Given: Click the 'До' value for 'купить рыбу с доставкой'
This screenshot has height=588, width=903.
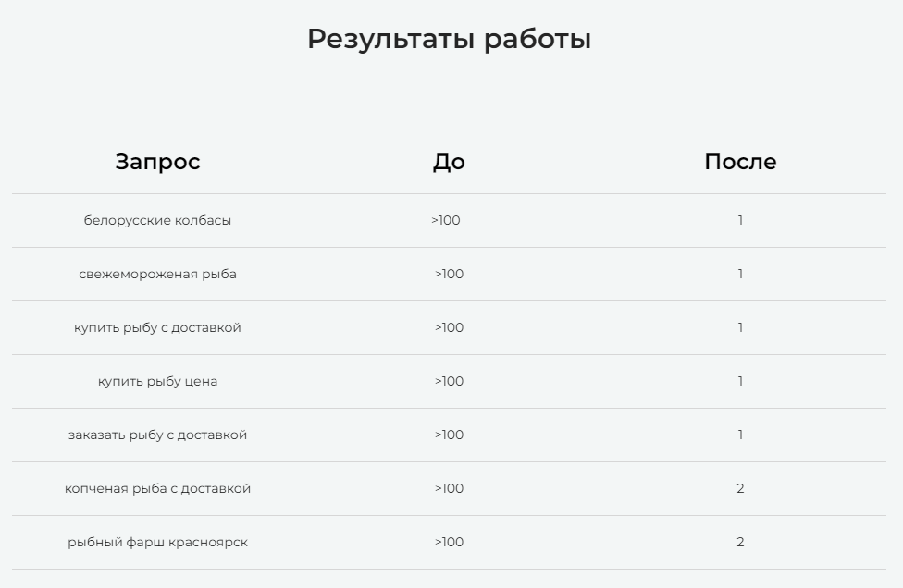Looking at the screenshot, I should pos(449,327).
